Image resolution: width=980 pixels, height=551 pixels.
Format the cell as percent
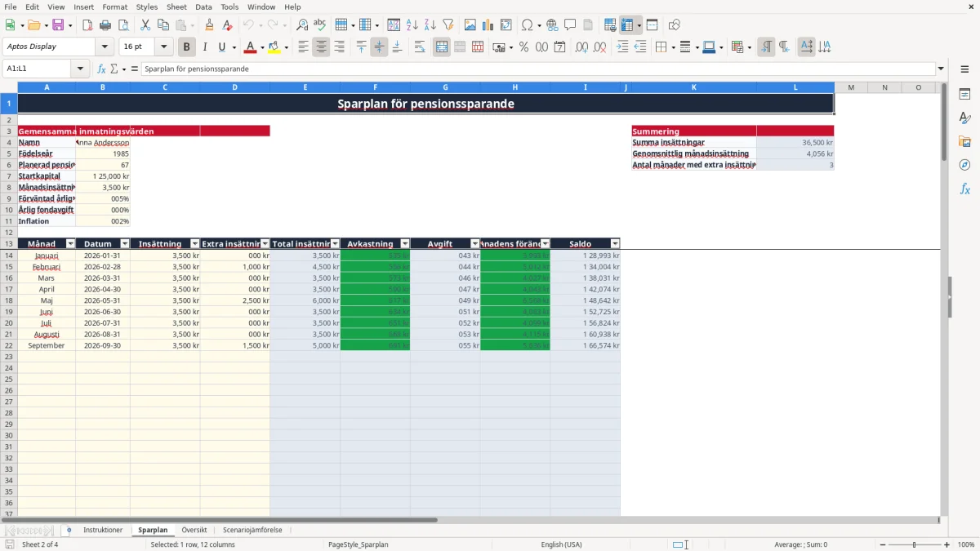point(523,47)
